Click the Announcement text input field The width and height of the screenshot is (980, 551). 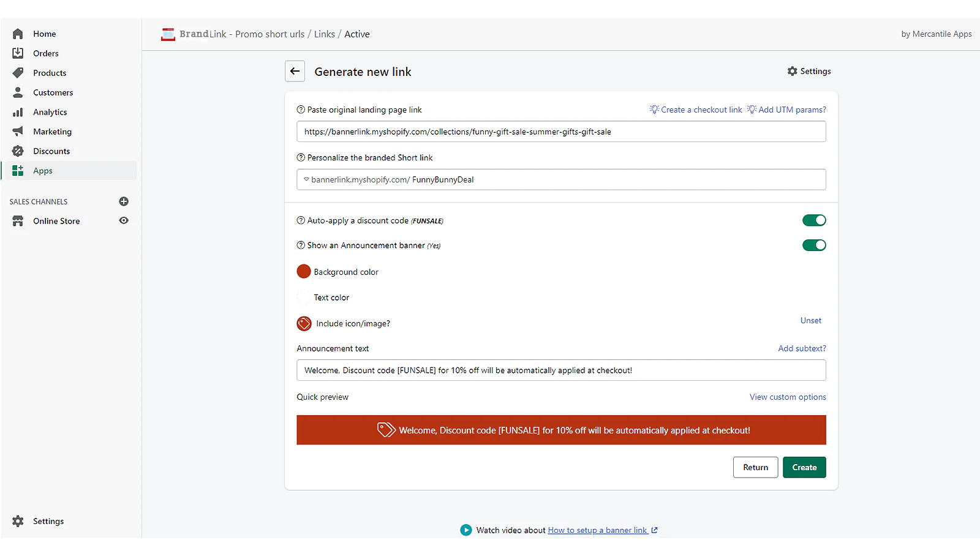[560, 370]
